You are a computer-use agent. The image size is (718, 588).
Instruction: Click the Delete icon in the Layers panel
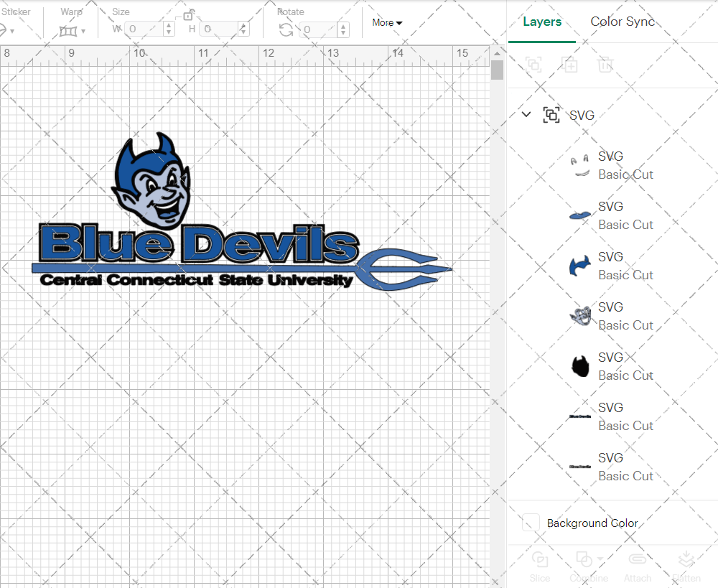click(x=605, y=65)
